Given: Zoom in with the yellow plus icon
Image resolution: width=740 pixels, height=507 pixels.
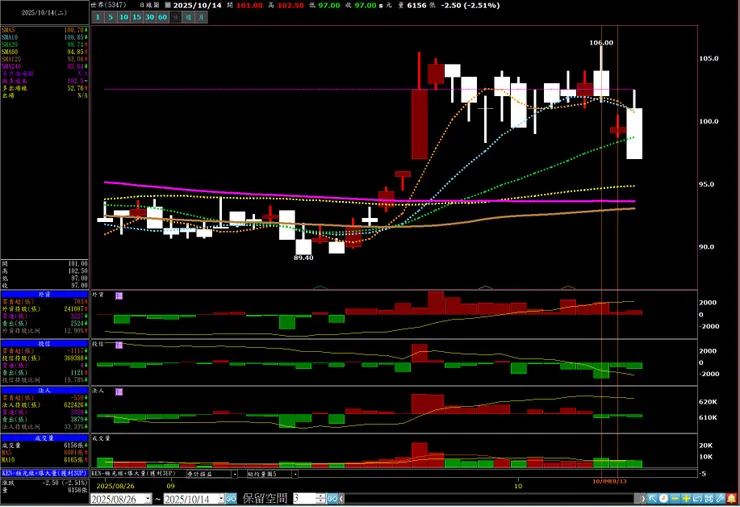Looking at the screenshot, I should [x=686, y=499].
